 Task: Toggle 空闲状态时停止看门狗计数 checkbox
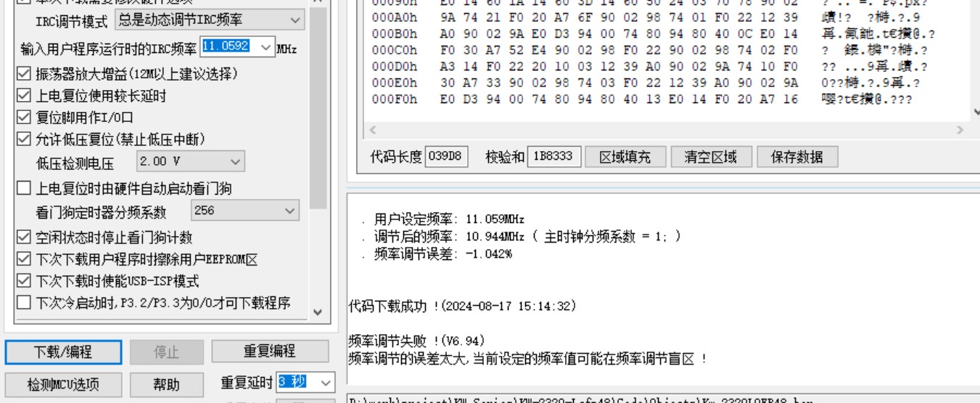click(24, 237)
